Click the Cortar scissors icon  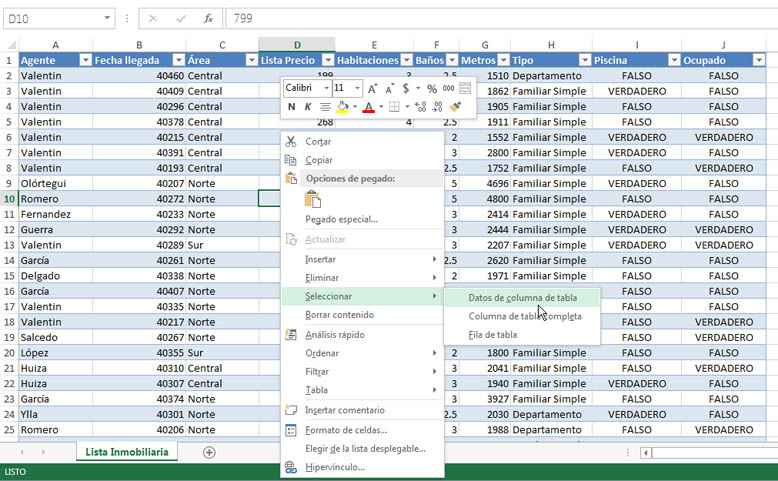coord(291,142)
